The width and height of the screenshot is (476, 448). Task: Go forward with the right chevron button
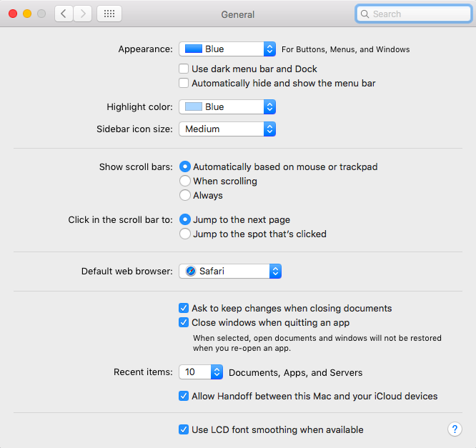[x=83, y=14]
